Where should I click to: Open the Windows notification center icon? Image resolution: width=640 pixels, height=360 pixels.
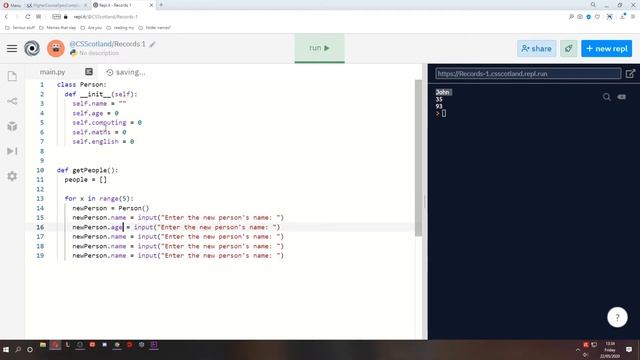629,350
